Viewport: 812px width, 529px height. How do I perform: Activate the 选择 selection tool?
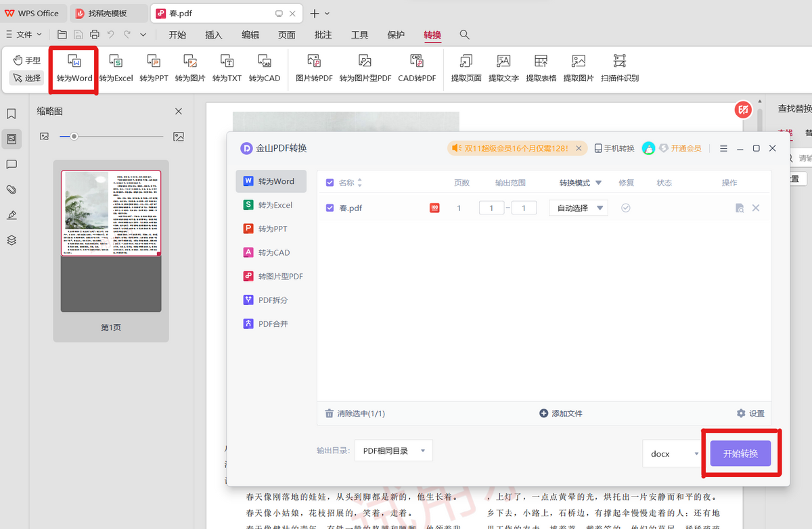(x=27, y=78)
